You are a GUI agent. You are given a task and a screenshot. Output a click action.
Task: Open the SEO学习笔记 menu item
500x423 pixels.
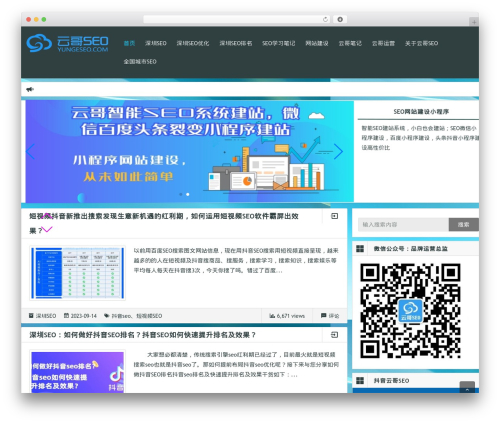point(279,43)
